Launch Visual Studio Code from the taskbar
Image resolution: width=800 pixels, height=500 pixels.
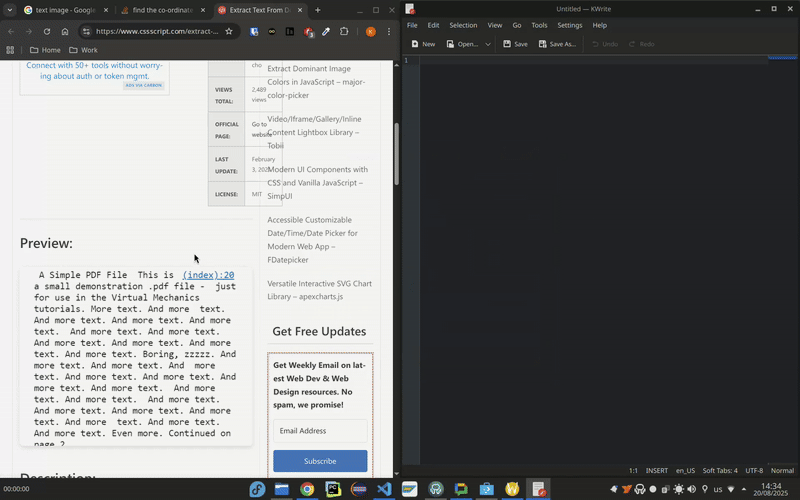point(384,489)
